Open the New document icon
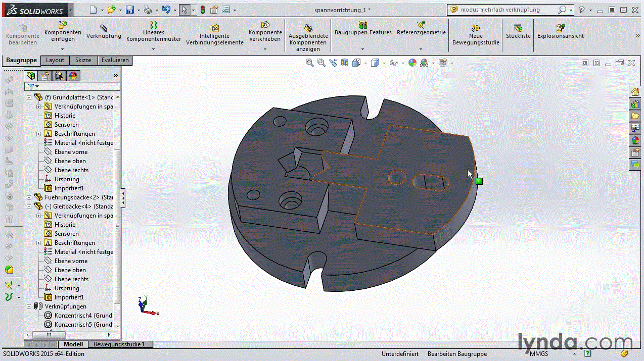The height and width of the screenshot is (361, 644). click(x=94, y=10)
